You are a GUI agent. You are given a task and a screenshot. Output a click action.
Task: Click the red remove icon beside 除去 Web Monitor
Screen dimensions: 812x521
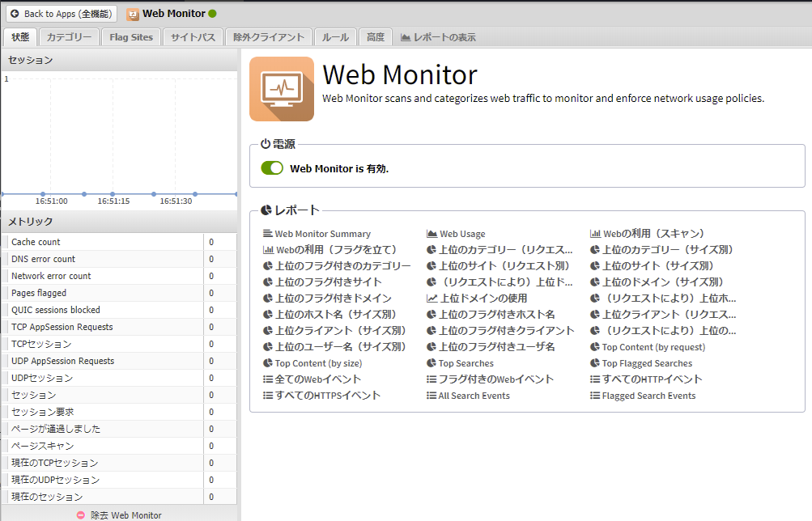coord(80,515)
